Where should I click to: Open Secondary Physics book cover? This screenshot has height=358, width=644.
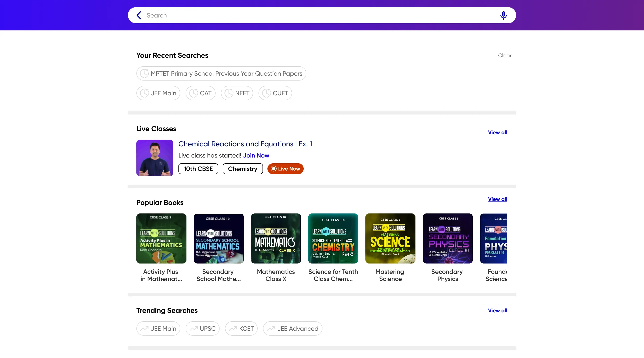[x=448, y=238]
